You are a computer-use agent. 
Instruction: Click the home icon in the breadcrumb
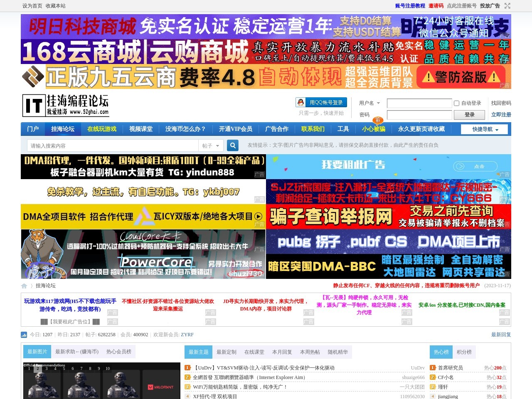[24, 286]
